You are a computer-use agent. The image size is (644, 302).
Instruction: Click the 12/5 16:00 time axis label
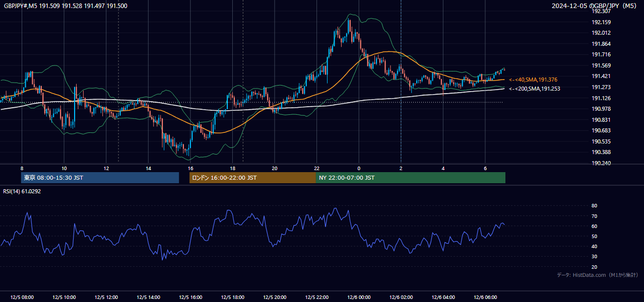coord(190,297)
